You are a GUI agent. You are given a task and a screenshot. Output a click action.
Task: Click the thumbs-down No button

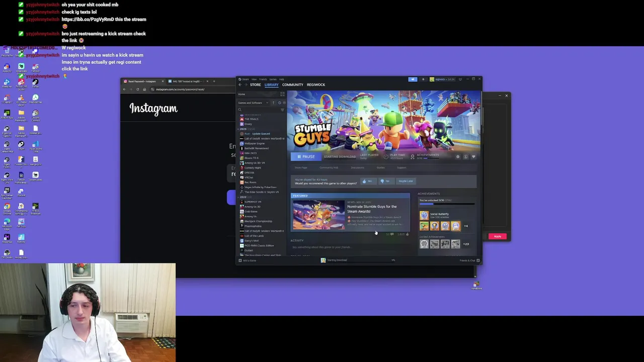coord(386,181)
